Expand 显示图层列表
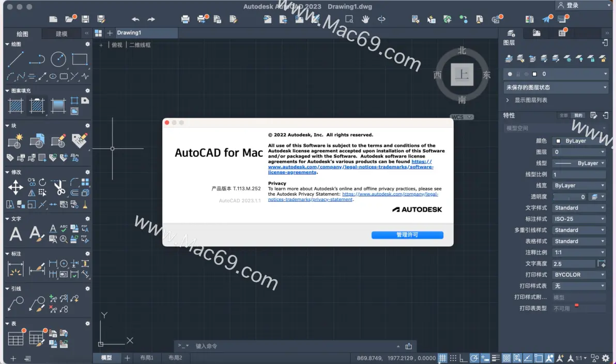 tap(507, 100)
